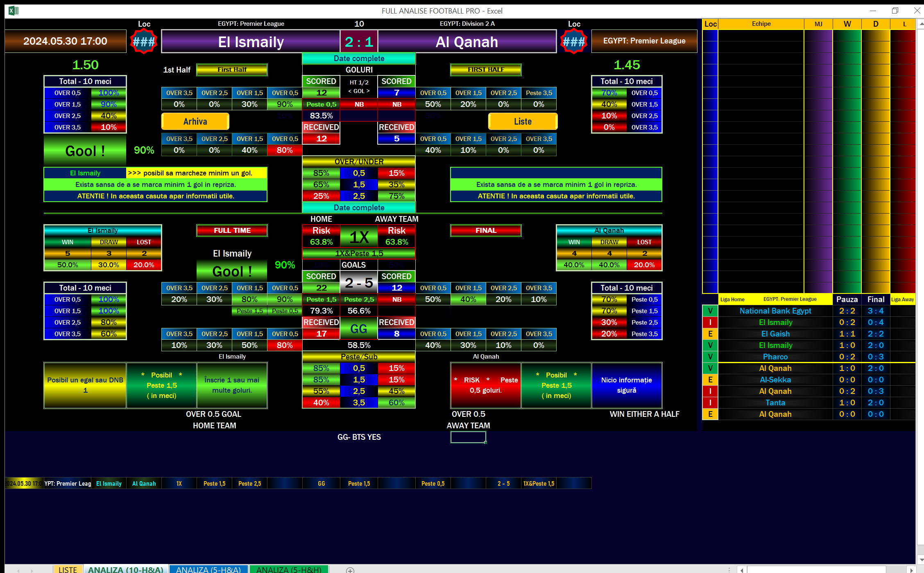Restore down the Excel window
Image resolution: width=924 pixels, height=573 pixels.
[x=895, y=11]
